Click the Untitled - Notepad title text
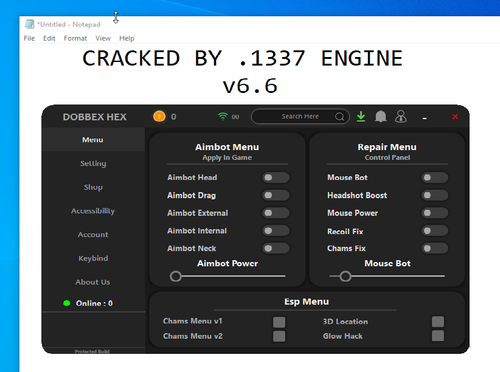Image resolution: width=500 pixels, height=372 pixels. [69, 24]
